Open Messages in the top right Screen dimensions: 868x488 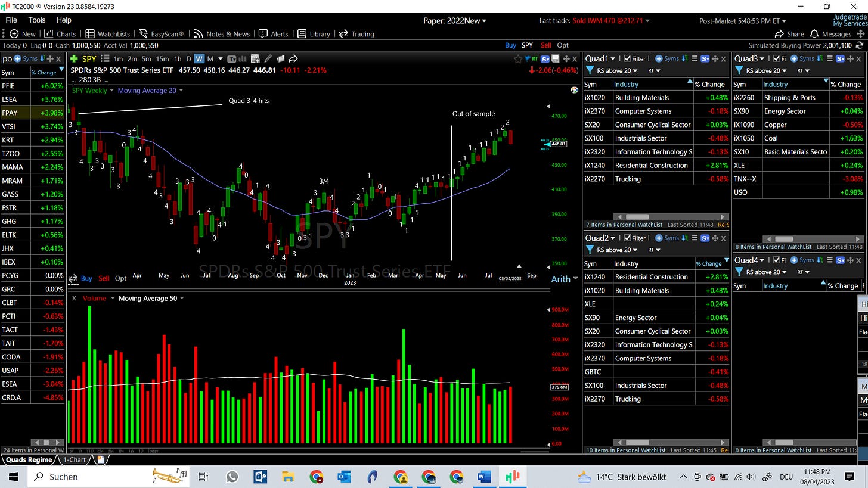[830, 34]
